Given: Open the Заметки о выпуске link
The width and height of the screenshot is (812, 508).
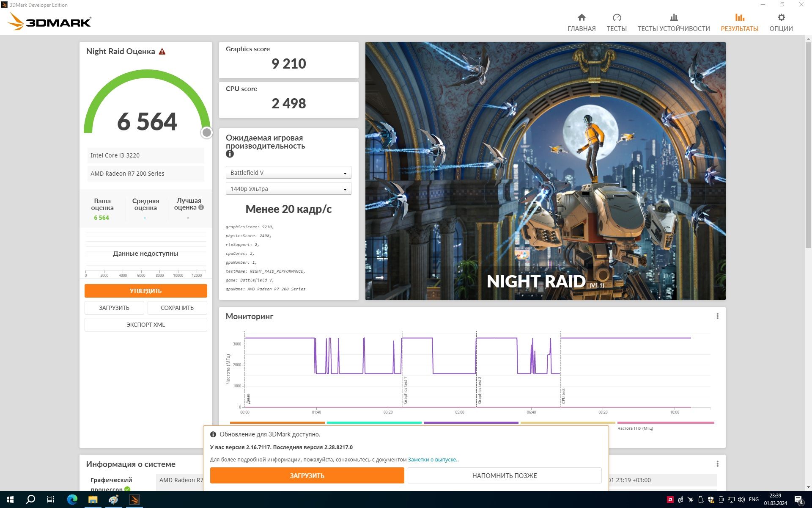Looking at the screenshot, I should (x=432, y=459).
